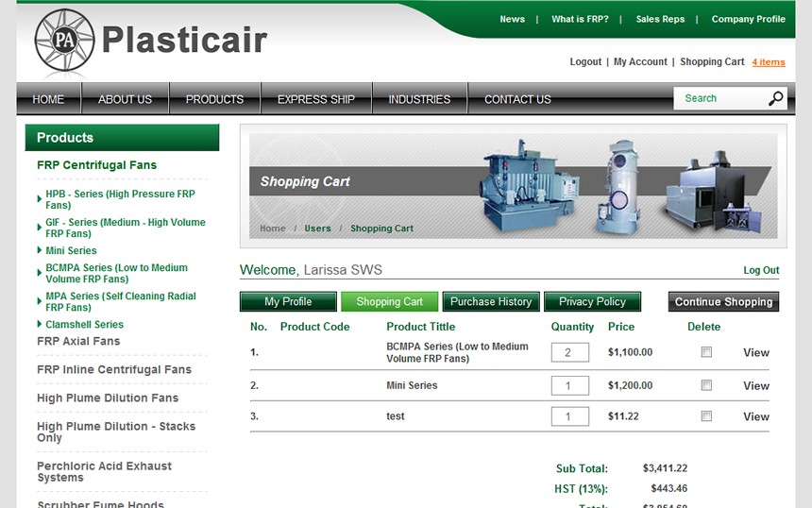Expand GIF - Series arrow

(x=40, y=228)
